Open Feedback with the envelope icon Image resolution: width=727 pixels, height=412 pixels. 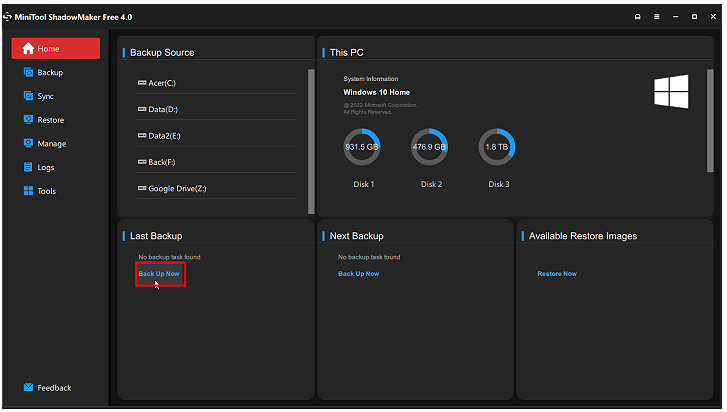pos(47,387)
